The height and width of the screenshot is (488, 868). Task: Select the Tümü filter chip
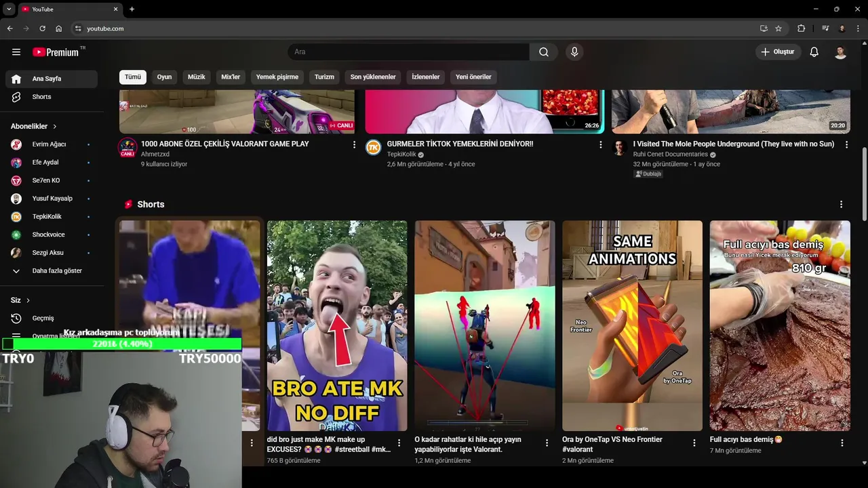(133, 77)
